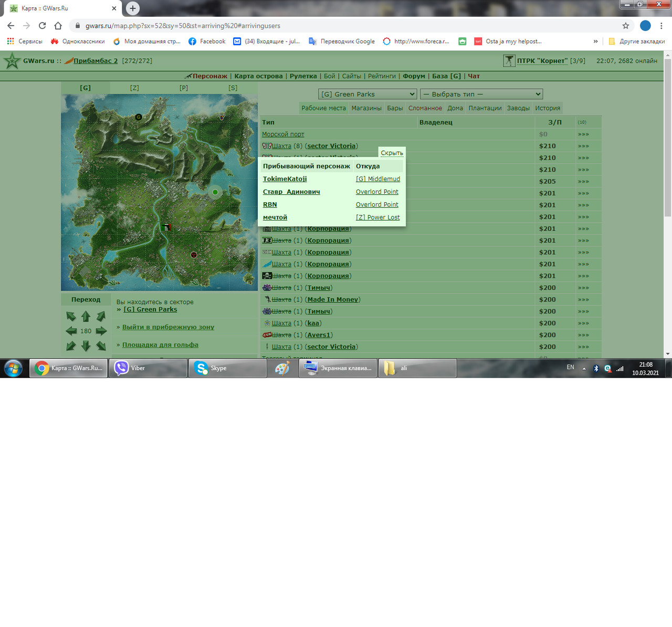Click the Выйти в прибрежную зону link
The height and width of the screenshot is (627, 672).
pyautogui.click(x=168, y=327)
